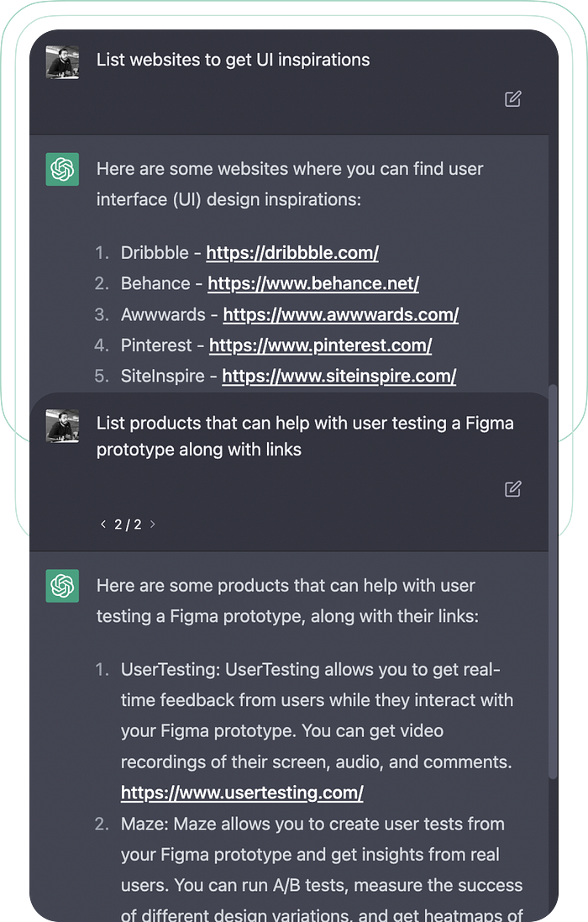
Task: Click ChatGPT logo beside UI inspirations answer
Action: click(x=62, y=169)
